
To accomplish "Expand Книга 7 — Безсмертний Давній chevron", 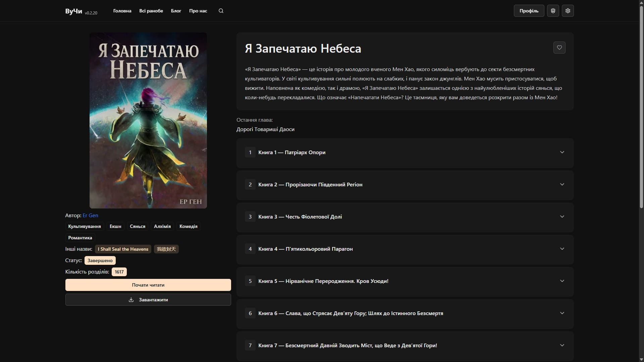I will point(562,345).
